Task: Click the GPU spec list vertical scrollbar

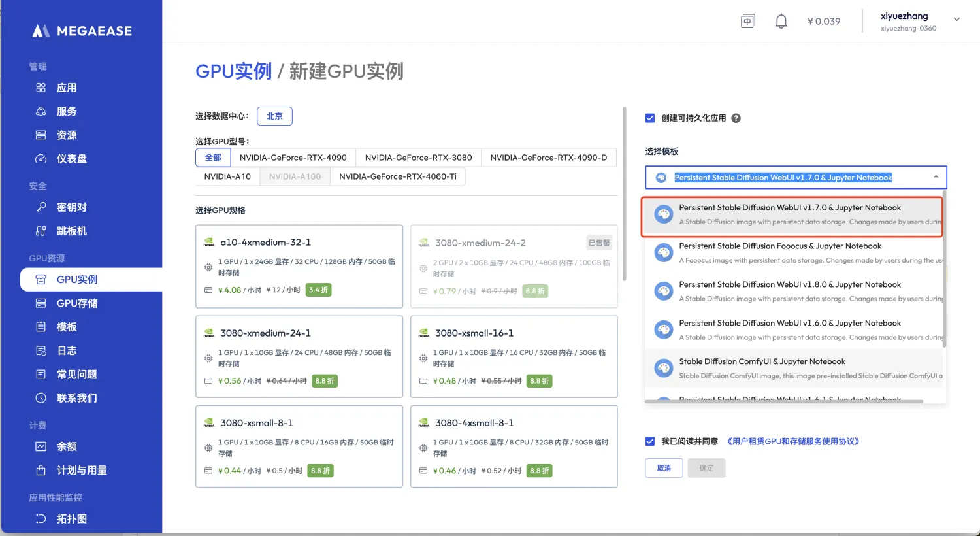Action: (624, 194)
